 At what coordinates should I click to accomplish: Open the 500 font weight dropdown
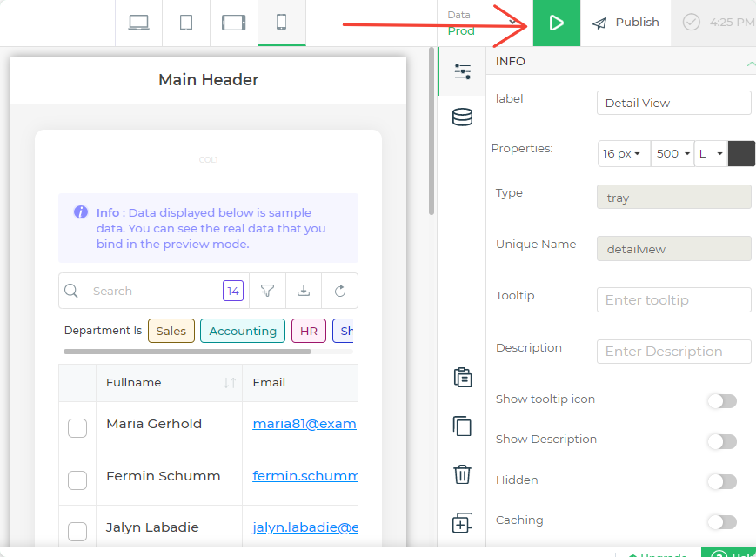[x=672, y=154]
